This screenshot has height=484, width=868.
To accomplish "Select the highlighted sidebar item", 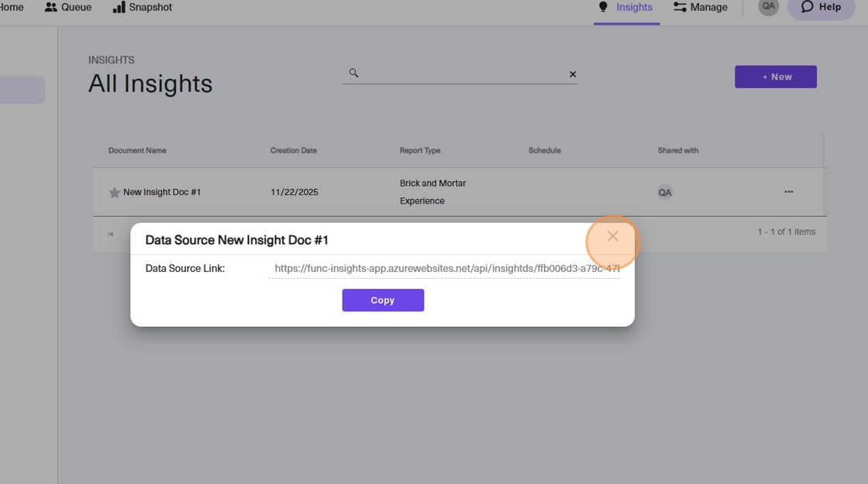I will click(x=22, y=90).
